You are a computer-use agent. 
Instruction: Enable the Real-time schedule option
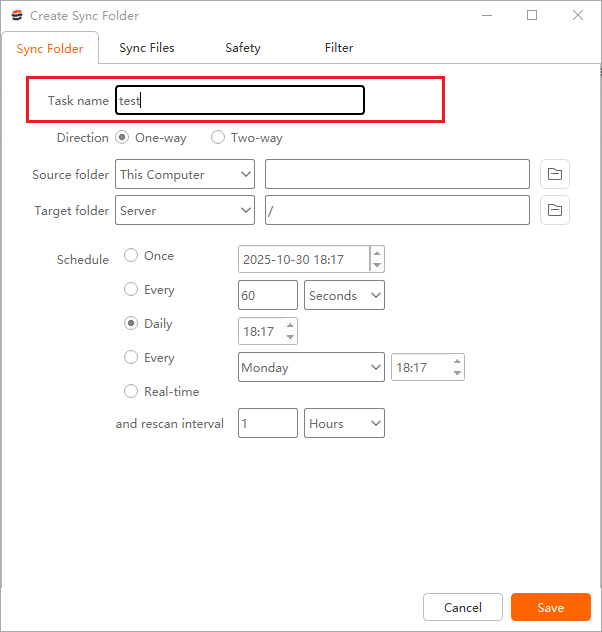(131, 392)
